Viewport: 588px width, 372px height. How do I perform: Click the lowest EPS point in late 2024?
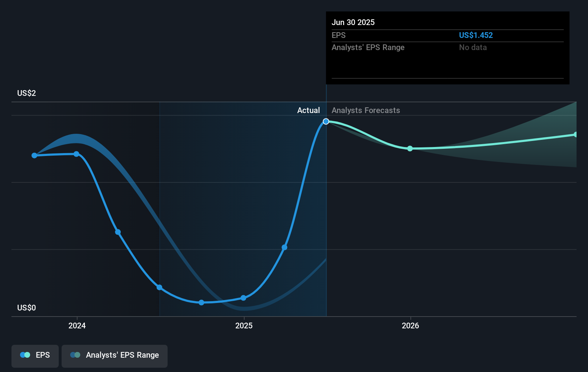[x=201, y=303]
